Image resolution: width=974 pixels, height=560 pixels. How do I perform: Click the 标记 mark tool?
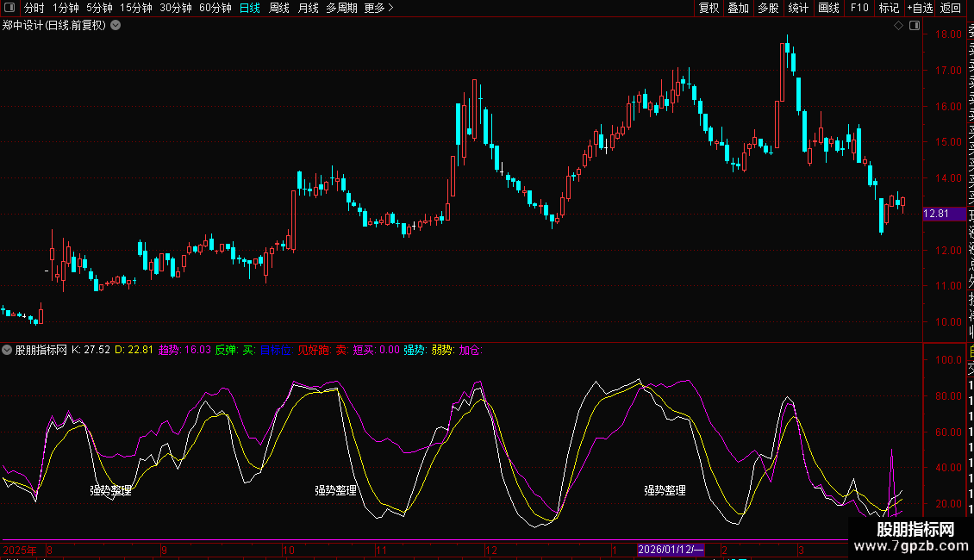click(x=889, y=8)
